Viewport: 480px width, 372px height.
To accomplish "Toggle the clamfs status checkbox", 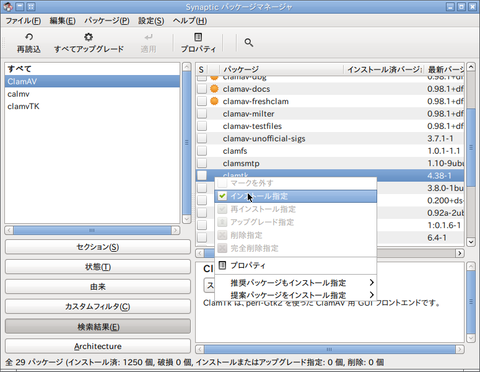I will coord(202,151).
